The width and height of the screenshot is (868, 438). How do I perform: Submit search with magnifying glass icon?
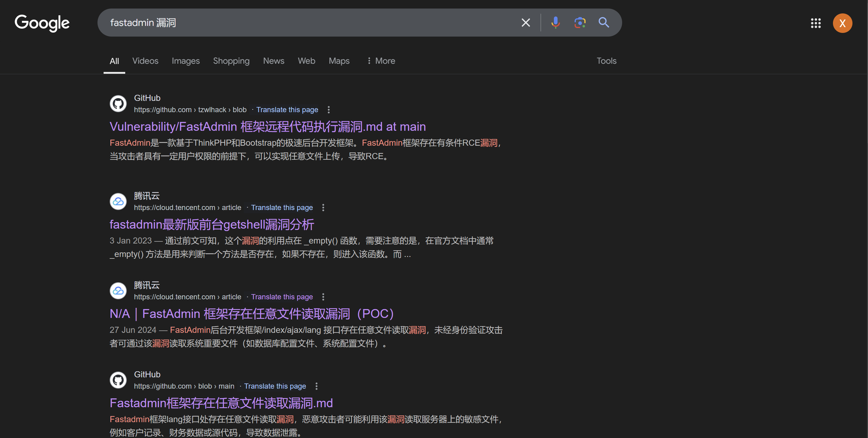pyautogui.click(x=604, y=23)
